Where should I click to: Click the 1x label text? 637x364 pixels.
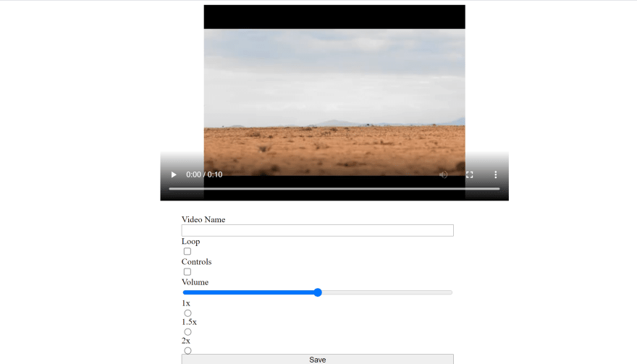185,303
